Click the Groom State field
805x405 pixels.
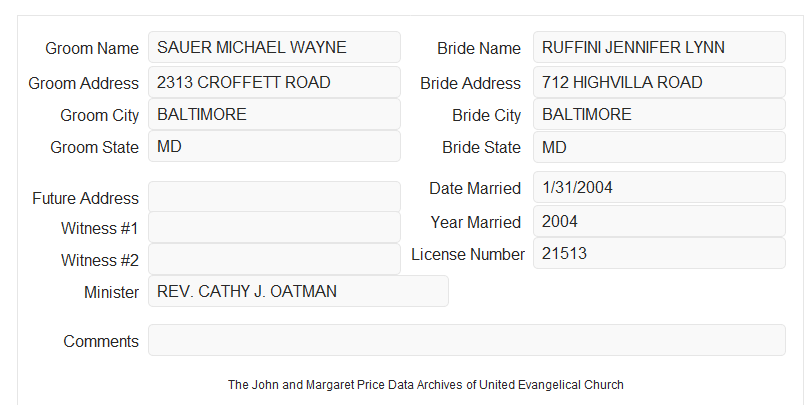pyautogui.click(x=274, y=146)
